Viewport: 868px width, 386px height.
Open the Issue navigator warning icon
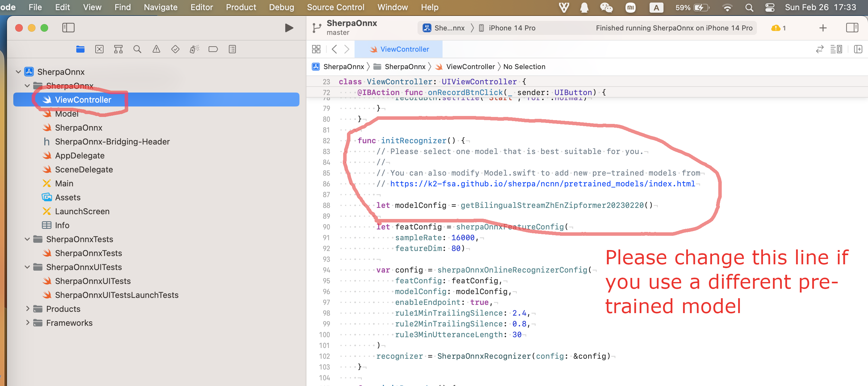pos(156,49)
